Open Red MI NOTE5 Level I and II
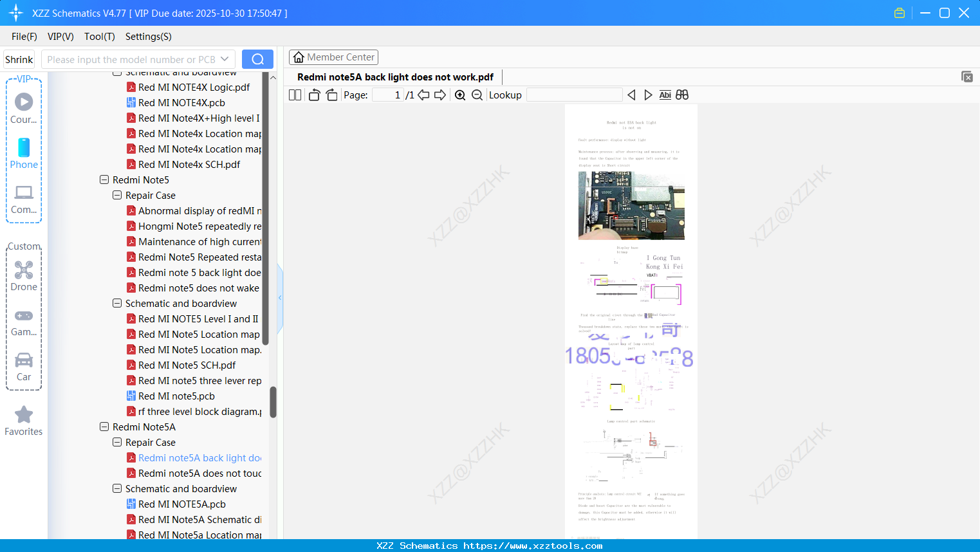This screenshot has height=552, width=980. pyautogui.click(x=192, y=319)
